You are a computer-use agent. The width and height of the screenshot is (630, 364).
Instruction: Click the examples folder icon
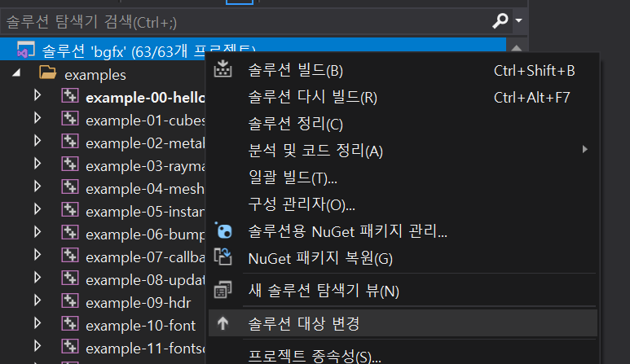click(47, 72)
